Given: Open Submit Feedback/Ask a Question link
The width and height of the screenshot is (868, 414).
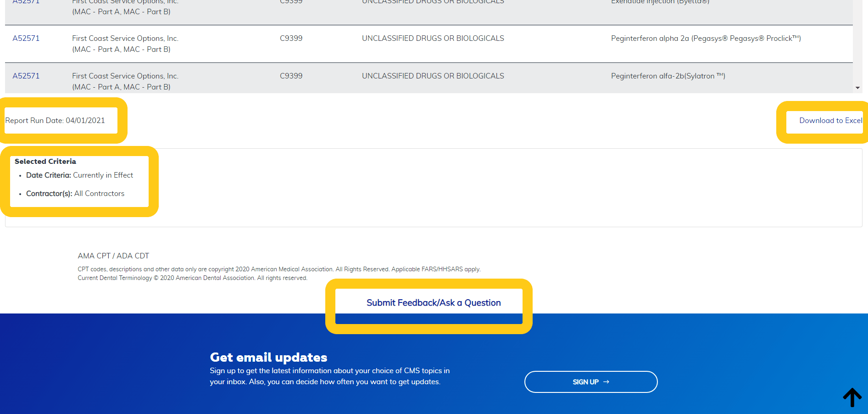Looking at the screenshot, I should 433,303.
